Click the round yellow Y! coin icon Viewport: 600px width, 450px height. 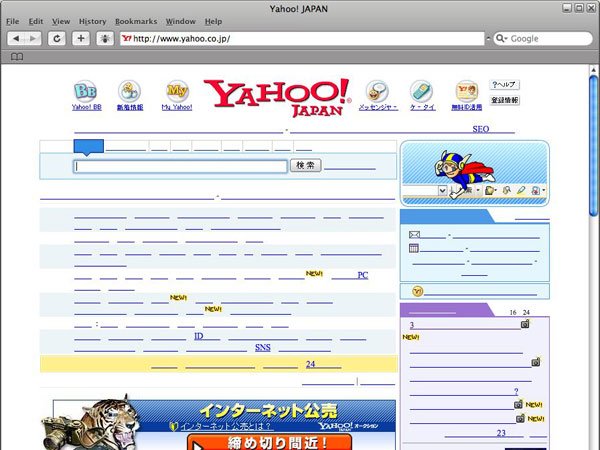pyautogui.click(x=418, y=292)
